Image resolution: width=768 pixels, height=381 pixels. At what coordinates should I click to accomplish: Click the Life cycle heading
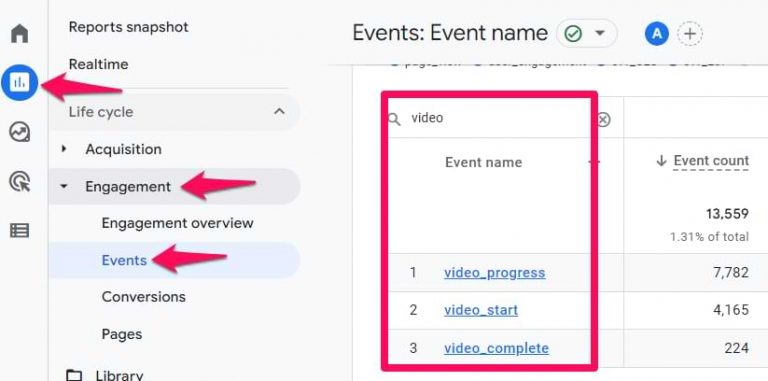pyautogui.click(x=101, y=112)
